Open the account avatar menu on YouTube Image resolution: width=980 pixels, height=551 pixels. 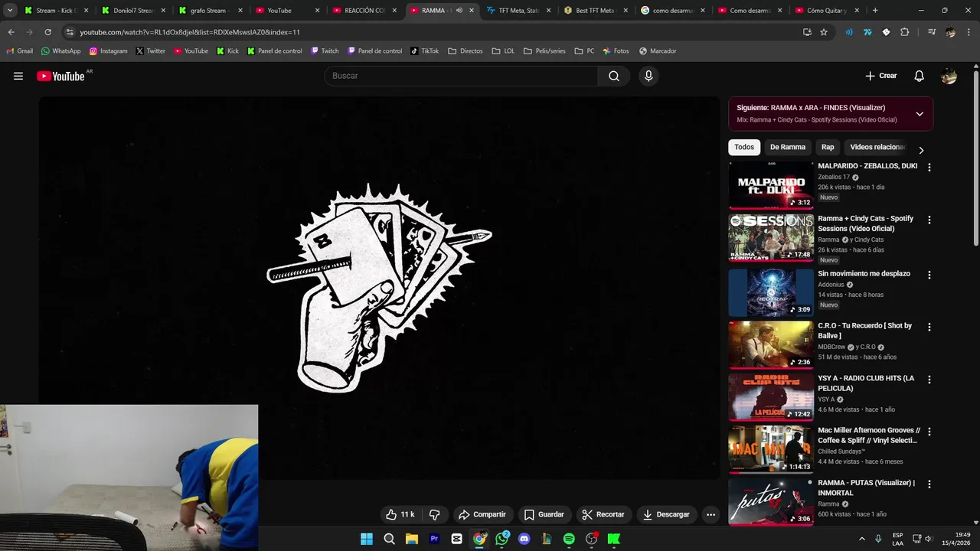click(x=949, y=76)
